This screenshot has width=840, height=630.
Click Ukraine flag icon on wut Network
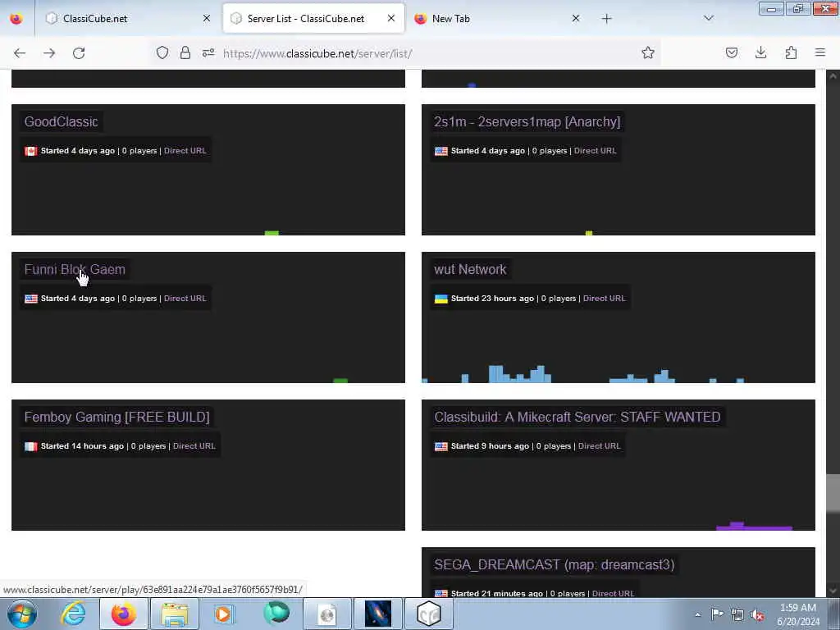441,299
